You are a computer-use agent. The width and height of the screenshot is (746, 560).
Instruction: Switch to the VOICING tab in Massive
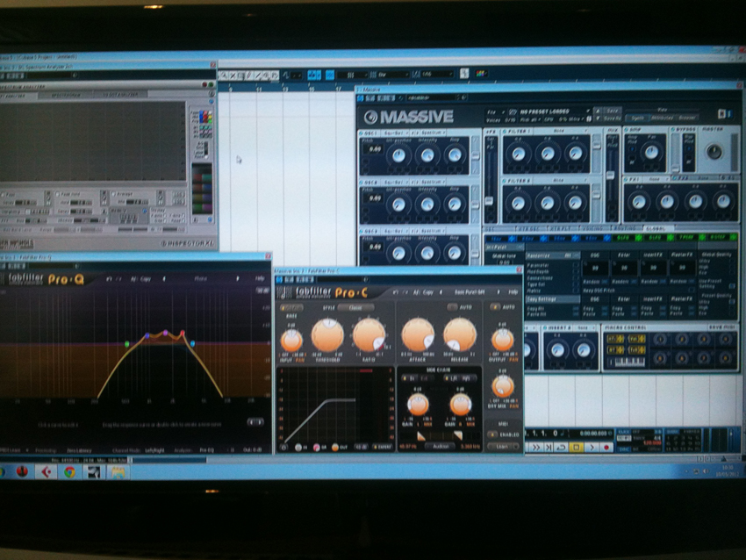592,229
